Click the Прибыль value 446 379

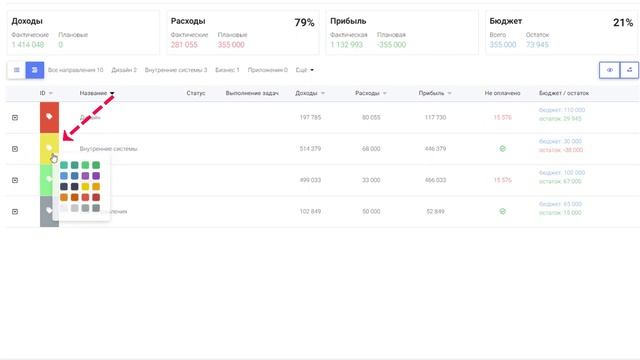pyautogui.click(x=436, y=149)
